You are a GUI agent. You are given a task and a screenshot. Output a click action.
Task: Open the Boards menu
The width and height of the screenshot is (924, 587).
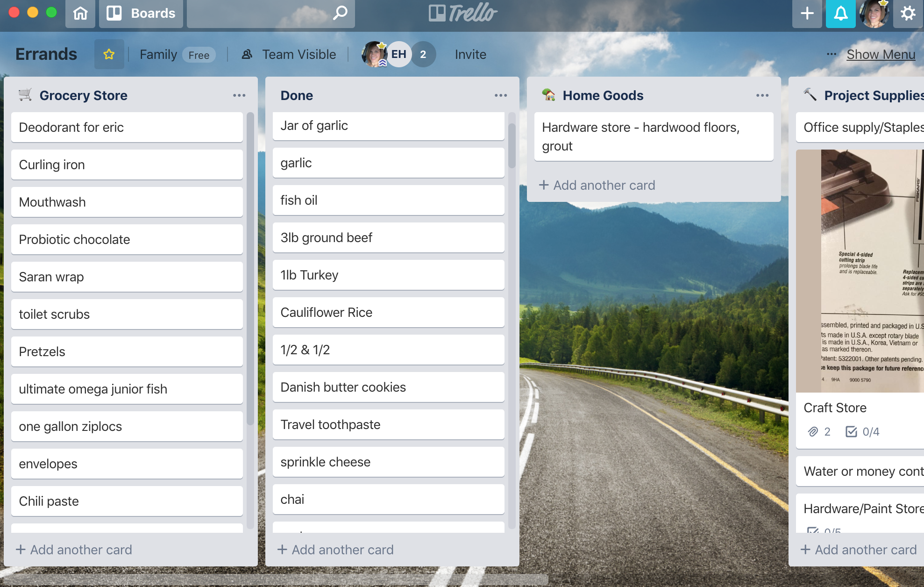pos(141,13)
